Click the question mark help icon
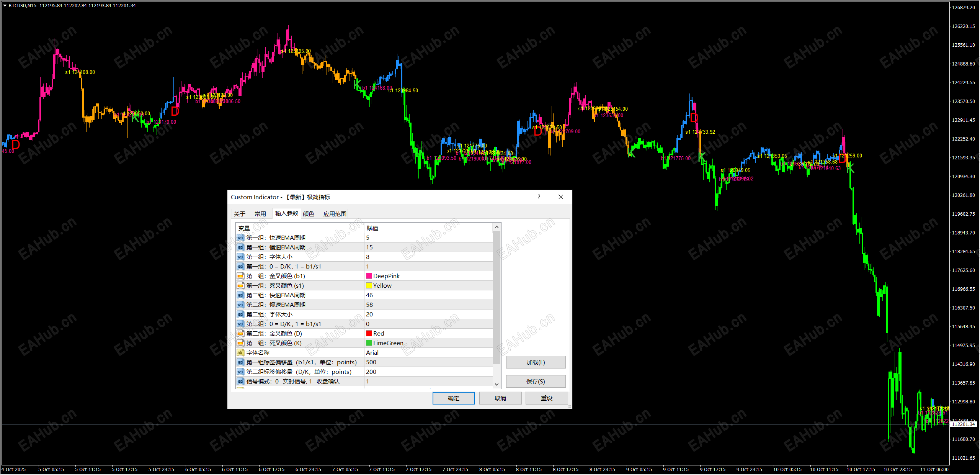980x475 pixels. tap(539, 197)
